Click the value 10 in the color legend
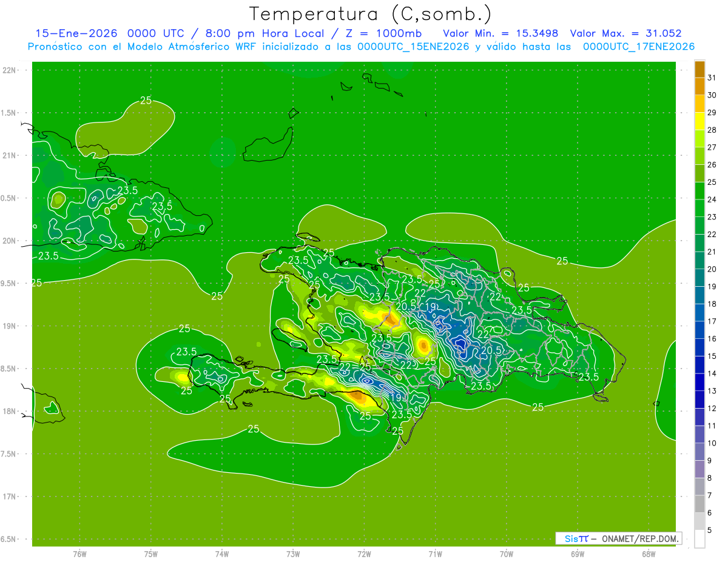 tap(712, 444)
